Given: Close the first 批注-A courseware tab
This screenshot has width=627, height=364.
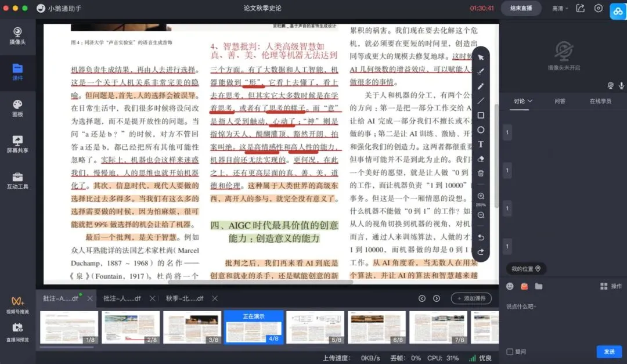Looking at the screenshot, I should 90,298.
